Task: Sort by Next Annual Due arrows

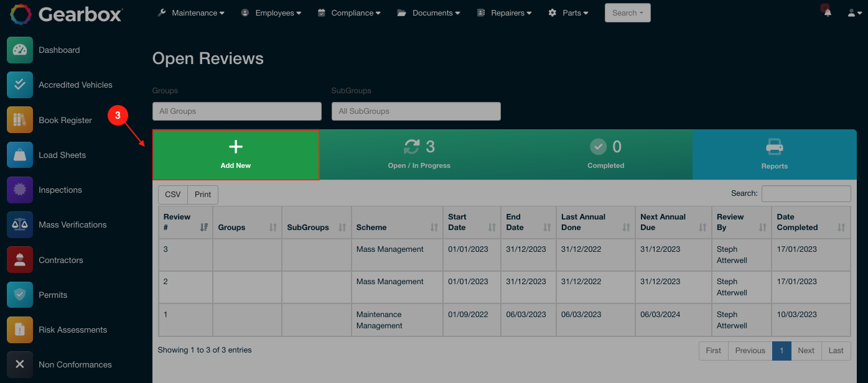Action: point(703,228)
